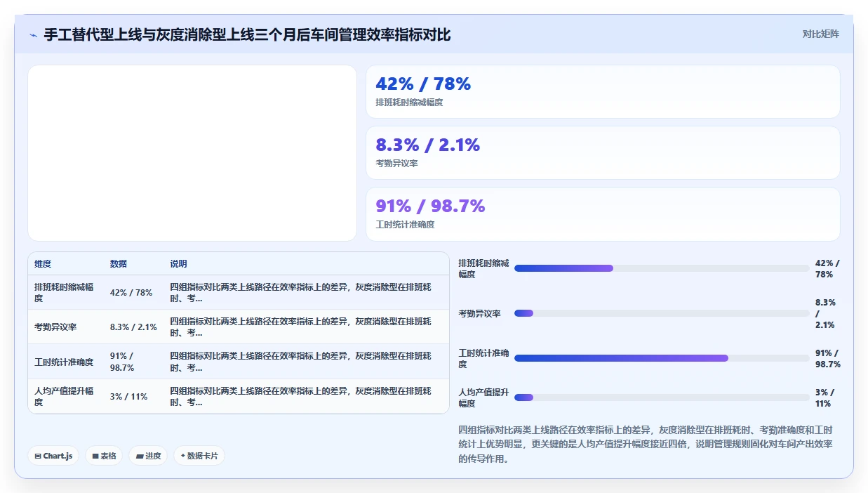Click the 人均产值提升幅度 progress bar
The width and height of the screenshot is (868, 493).
click(x=662, y=397)
